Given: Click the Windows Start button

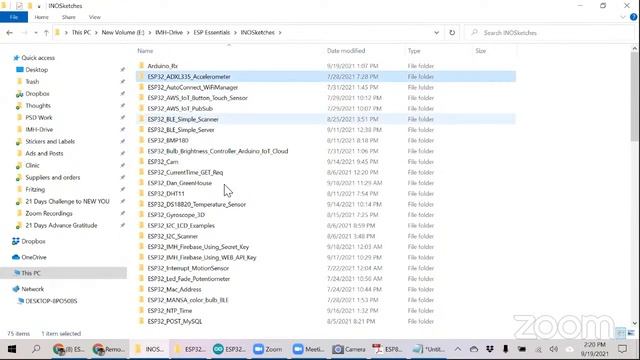Looking at the screenshot, I should tap(12, 349).
